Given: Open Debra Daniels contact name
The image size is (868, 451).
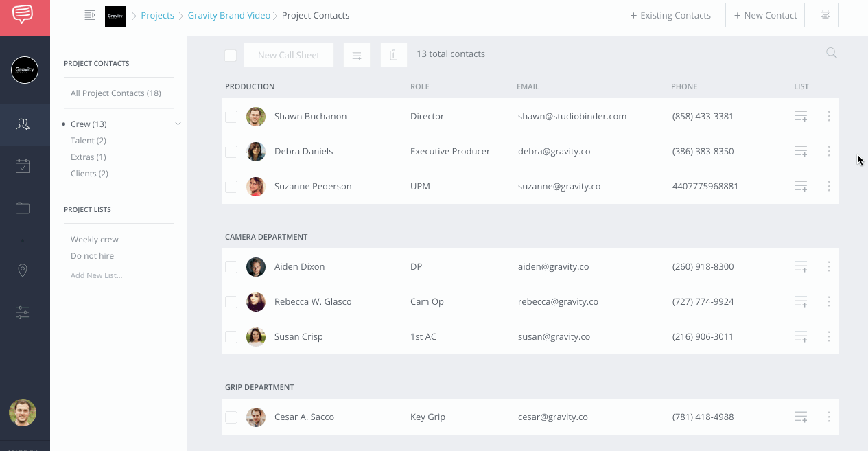Looking at the screenshot, I should [303, 152].
